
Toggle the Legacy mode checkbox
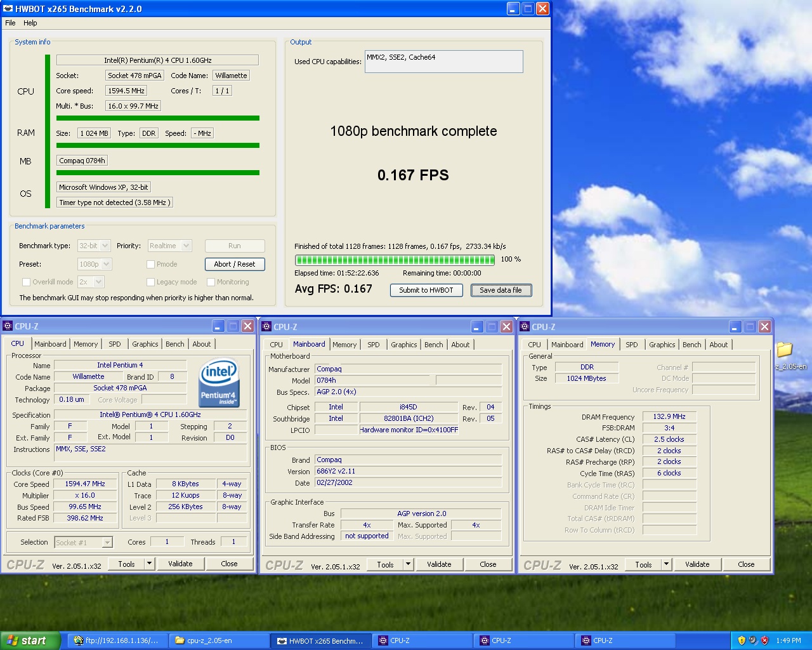click(151, 282)
